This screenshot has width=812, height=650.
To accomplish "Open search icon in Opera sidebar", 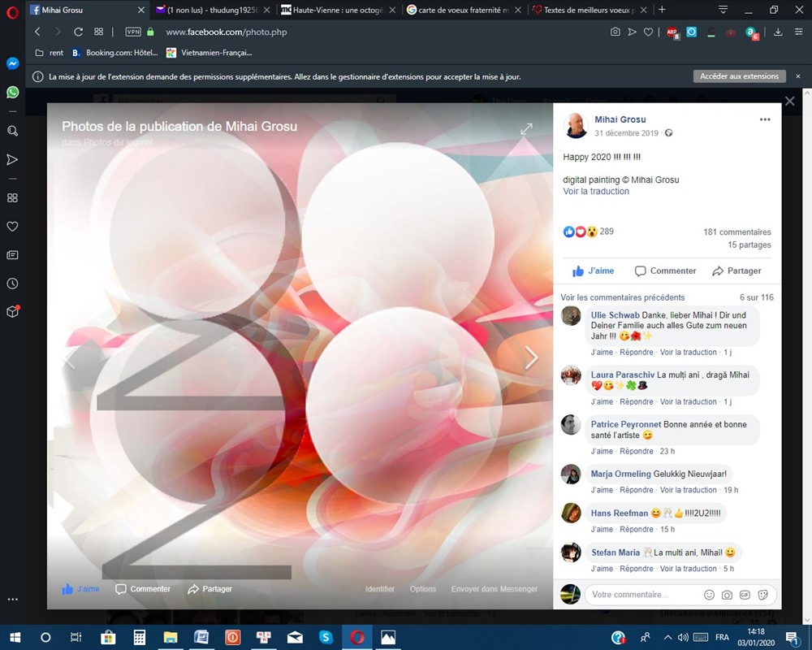I will tap(12, 131).
